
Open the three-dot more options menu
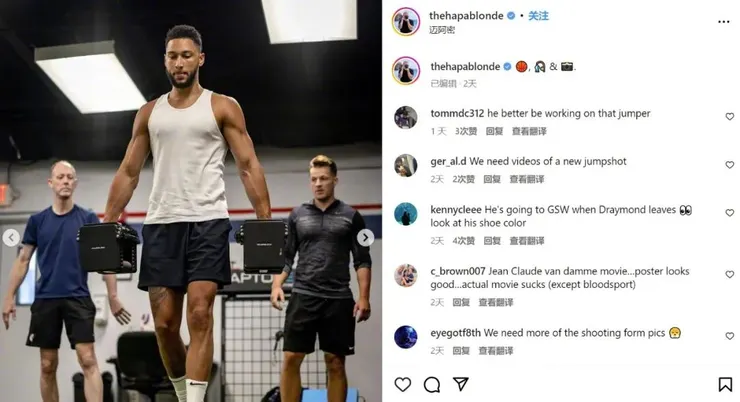(x=723, y=22)
